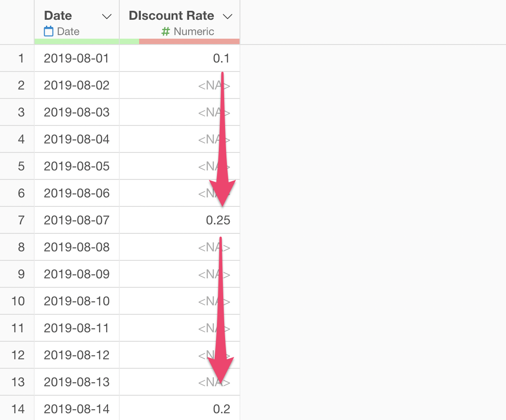Click the hash Numeric type icon
506x420 pixels.
click(x=166, y=31)
